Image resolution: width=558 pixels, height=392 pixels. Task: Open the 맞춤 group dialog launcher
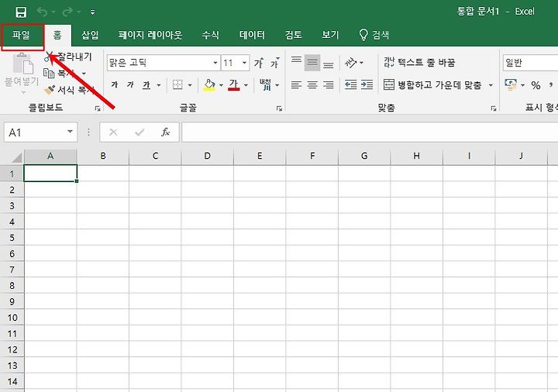[494, 108]
